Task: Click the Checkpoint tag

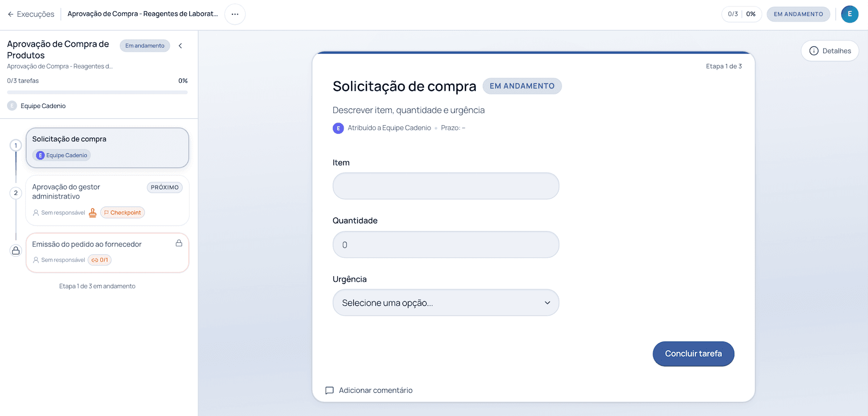Action: (122, 213)
